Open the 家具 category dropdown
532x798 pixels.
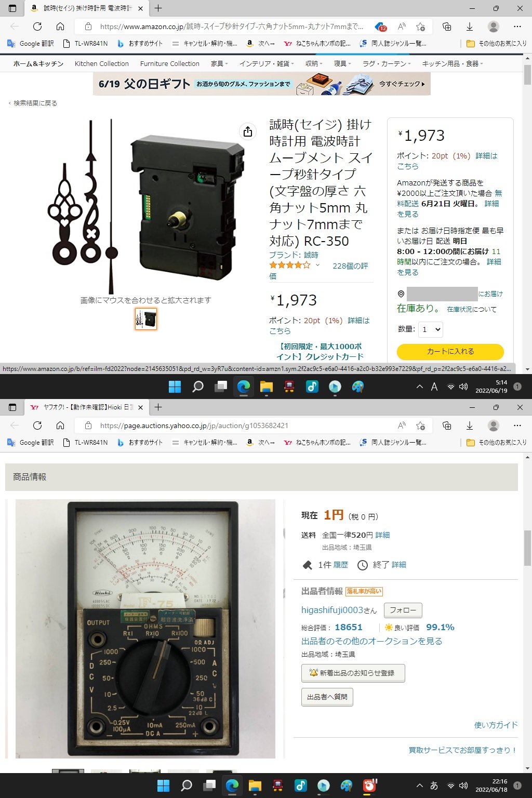tap(219, 63)
